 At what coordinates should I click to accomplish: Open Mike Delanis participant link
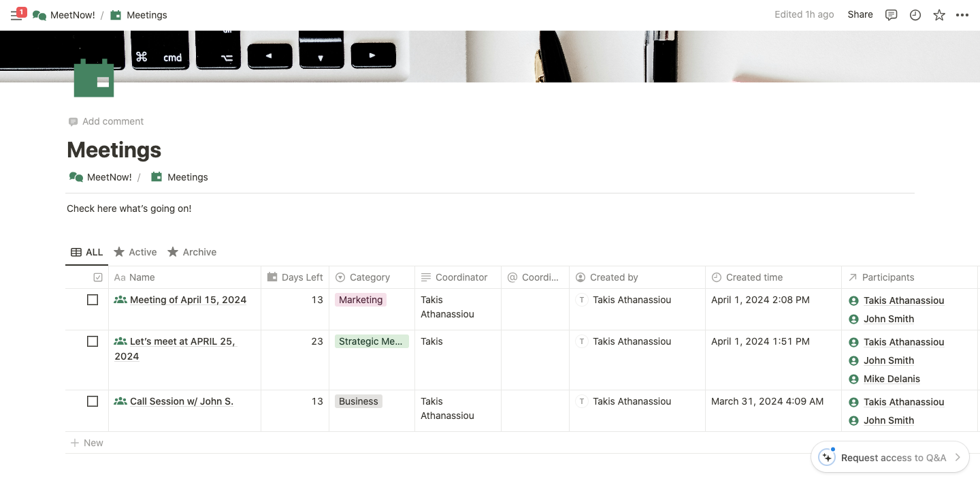coord(892,379)
